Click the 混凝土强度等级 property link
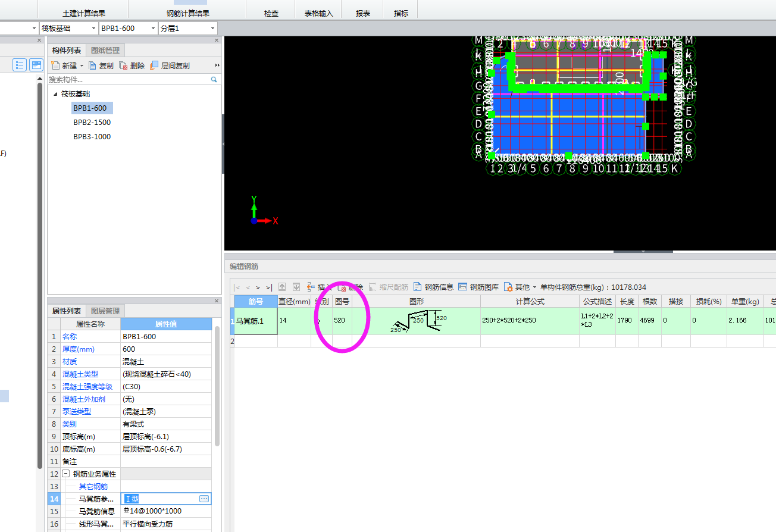 (87, 387)
